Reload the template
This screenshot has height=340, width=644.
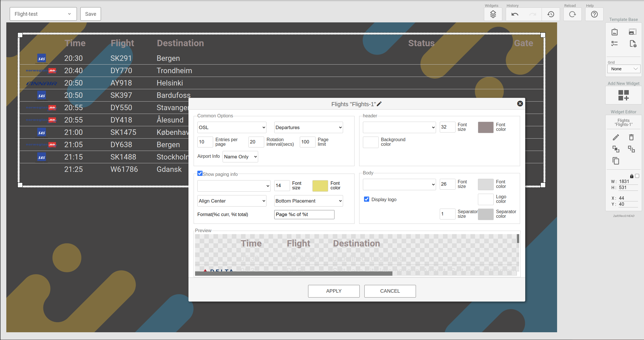[x=572, y=14]
